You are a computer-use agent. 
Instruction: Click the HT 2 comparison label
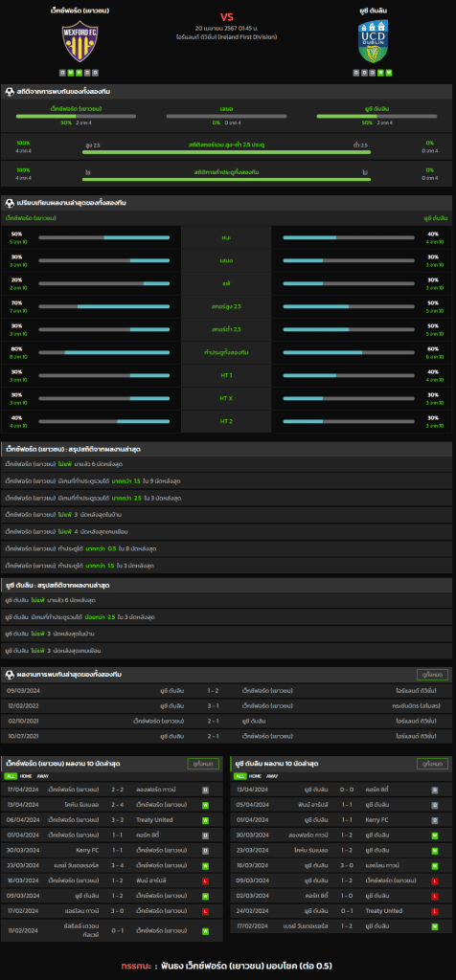226,421
